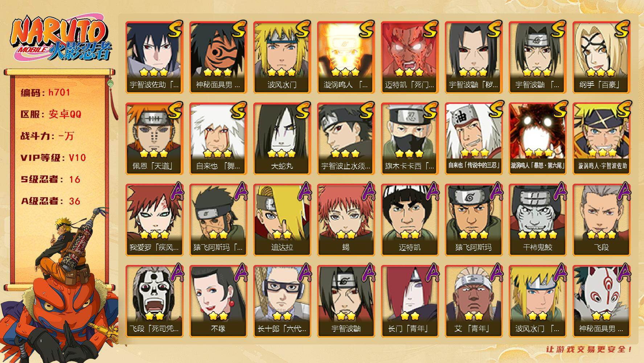Click the star rating on 迈特凯 A card
644x363 pixels.
tap(409, 234)
